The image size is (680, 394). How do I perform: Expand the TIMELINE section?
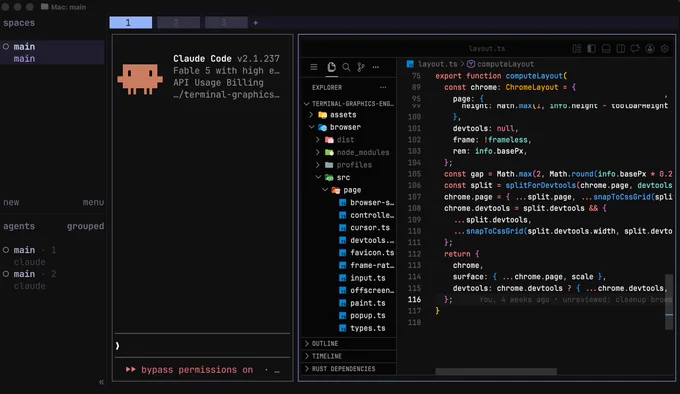tap(348, 356)
